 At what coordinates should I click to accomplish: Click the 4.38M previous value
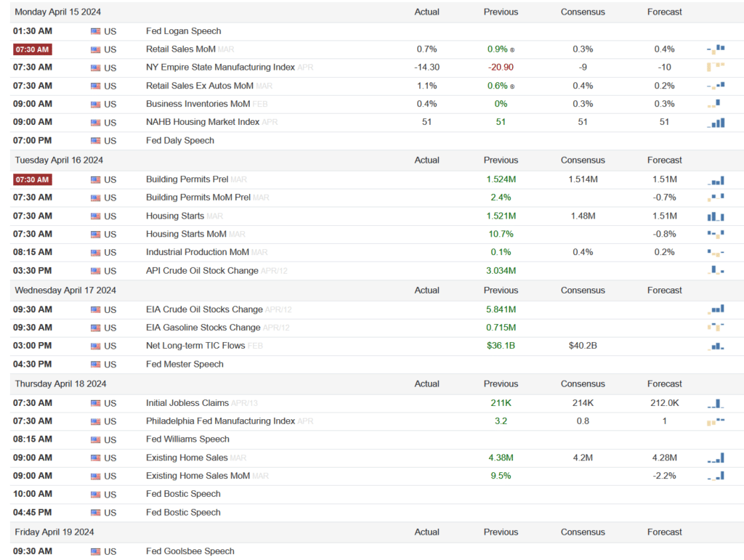point(501,458)
